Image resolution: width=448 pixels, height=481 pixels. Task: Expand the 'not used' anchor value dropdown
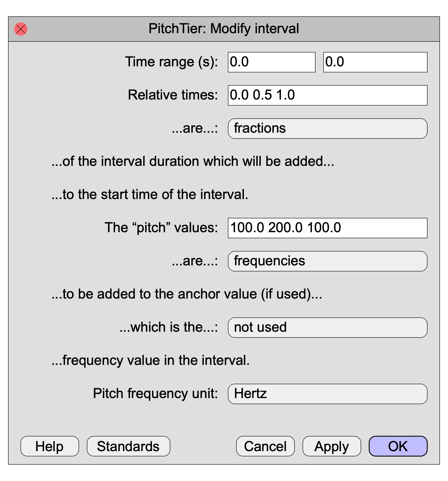[328, 328]
